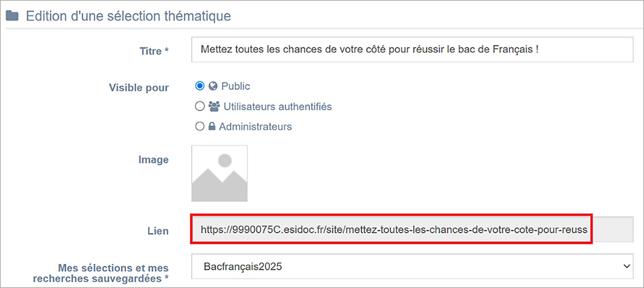Focus the Titre text input field
644x288 pixels.
[412, 50]
